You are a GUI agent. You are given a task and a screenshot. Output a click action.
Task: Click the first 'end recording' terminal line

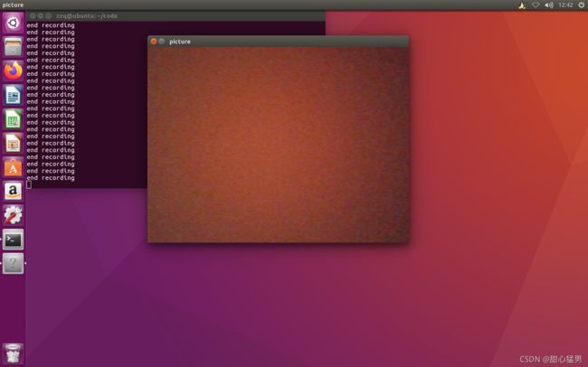(51, 25)
